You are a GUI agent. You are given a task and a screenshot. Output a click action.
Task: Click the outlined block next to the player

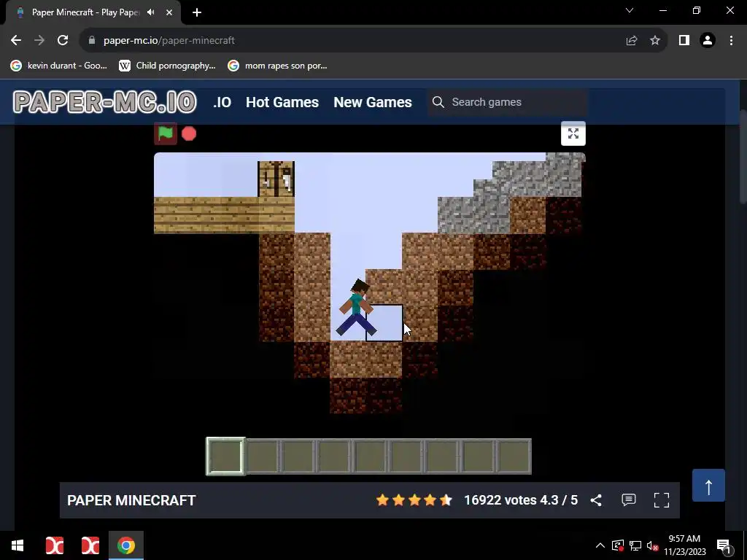(384, 323)
